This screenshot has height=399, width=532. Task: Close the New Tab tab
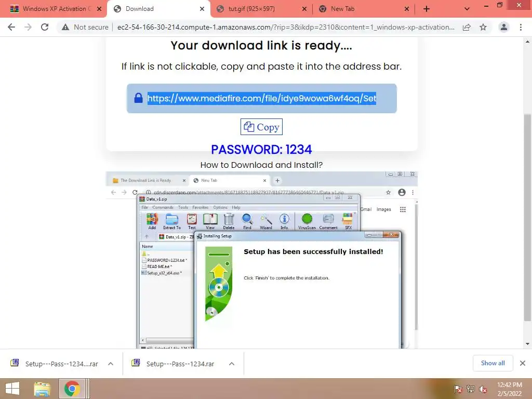406,9
